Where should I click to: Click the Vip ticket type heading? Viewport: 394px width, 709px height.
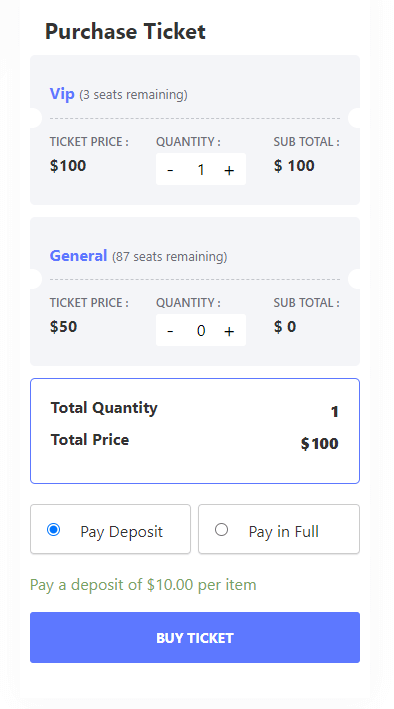[62, 94]
